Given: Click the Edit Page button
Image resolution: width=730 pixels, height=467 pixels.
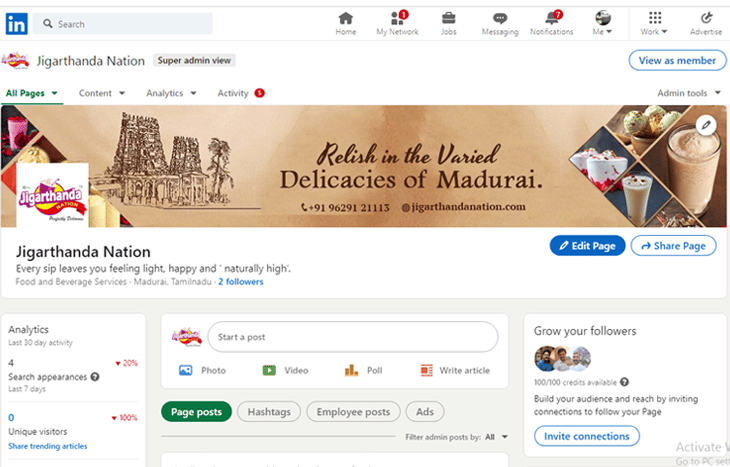Looking at the screenshot, I should coord(587,246).
